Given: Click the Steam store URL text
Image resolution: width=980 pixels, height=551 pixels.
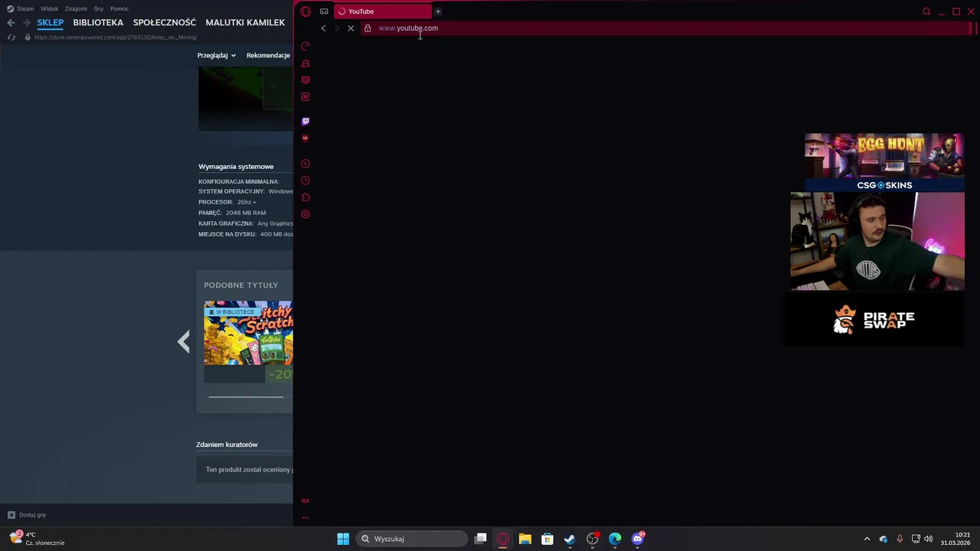Looking at the screenshot, I should (116, 37).
